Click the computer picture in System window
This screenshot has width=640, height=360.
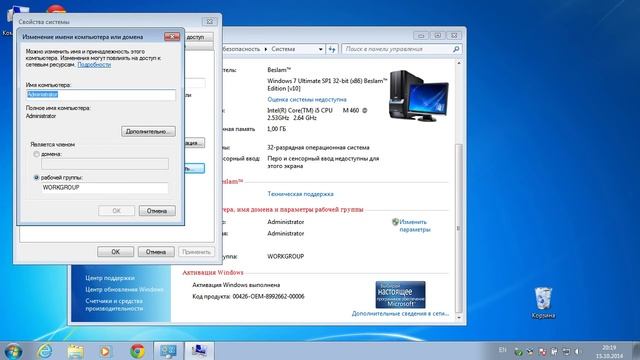click(x=418, y=96)
